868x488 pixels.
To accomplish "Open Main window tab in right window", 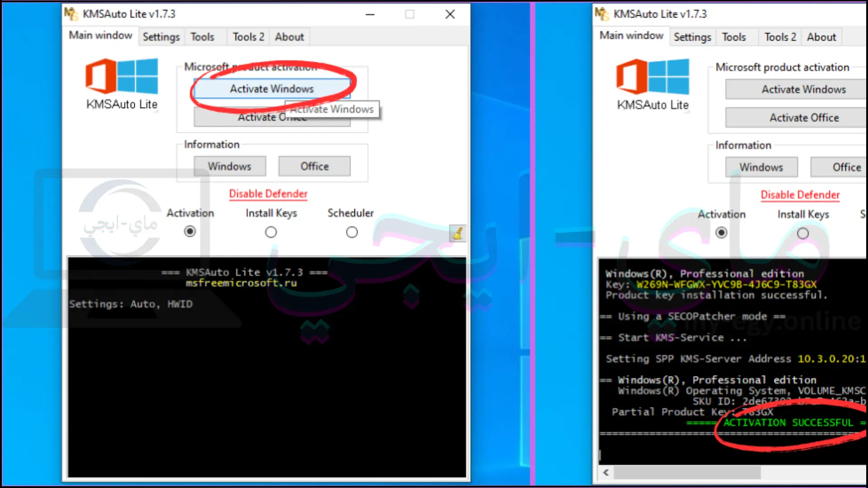I will tap(632, 35).
